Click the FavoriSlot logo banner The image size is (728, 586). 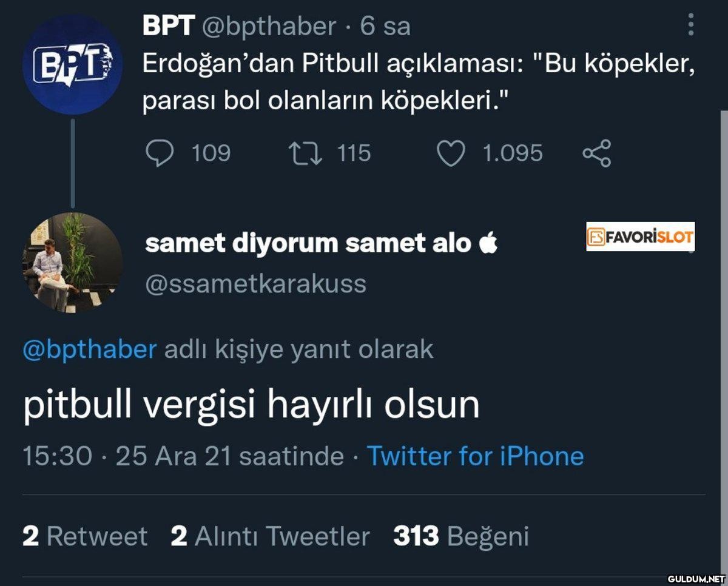point(640,237)
